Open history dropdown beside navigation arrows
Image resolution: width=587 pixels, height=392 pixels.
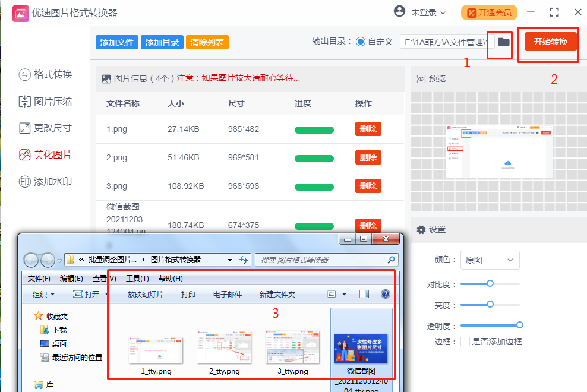point(59,260)
